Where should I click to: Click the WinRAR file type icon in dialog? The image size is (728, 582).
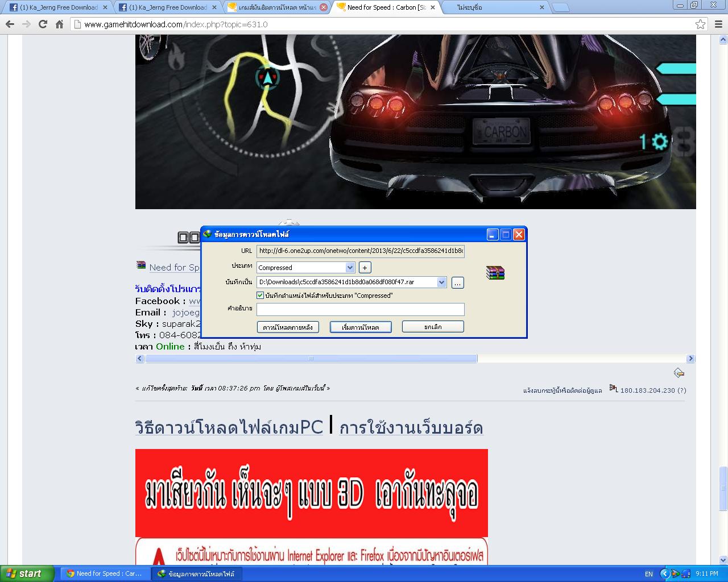pos(495,273)
